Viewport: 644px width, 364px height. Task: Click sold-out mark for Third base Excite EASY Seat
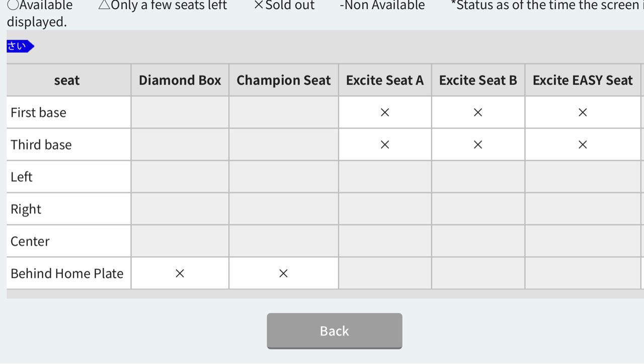pyautogui.click(x=583, y=145)
